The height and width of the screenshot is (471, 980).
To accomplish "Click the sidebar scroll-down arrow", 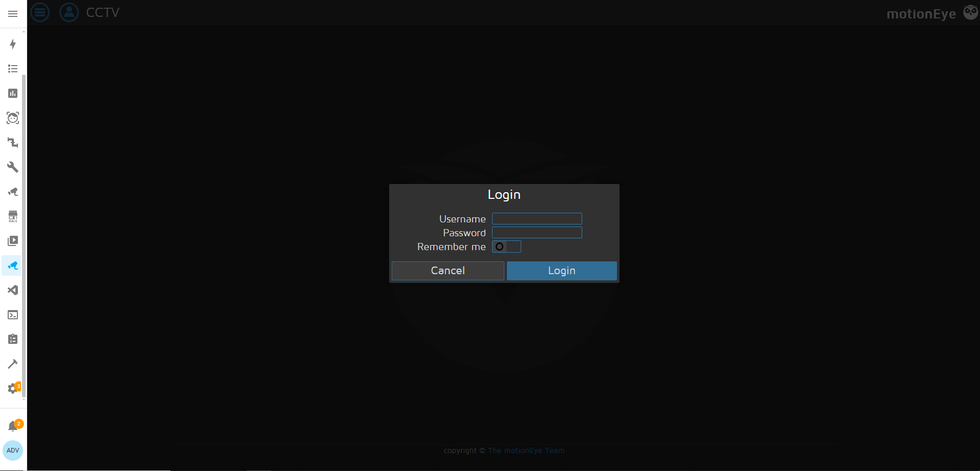I will 24,399.
